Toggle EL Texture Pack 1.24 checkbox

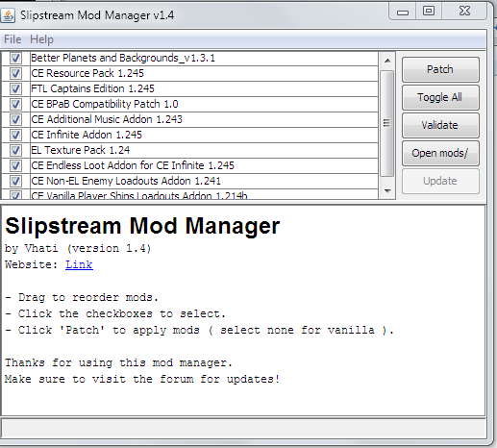point(15,150)
